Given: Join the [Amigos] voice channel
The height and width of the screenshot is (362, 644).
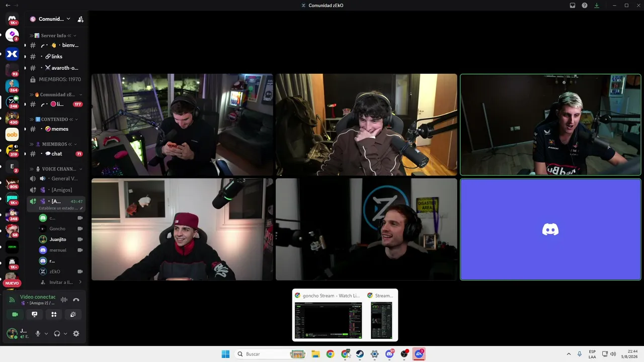Looking at the screenshot, I should coord(56,190).
